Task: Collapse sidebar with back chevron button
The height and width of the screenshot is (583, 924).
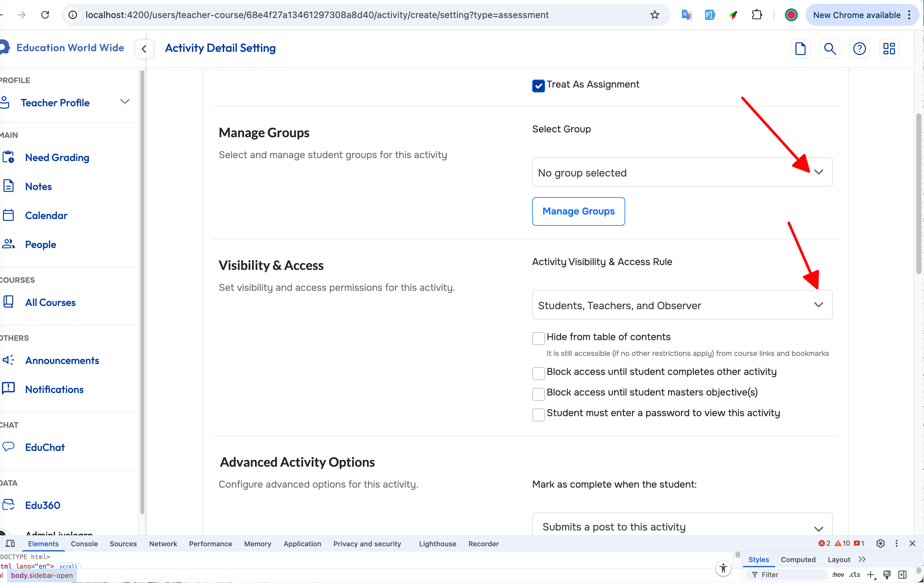Action: 144,49
